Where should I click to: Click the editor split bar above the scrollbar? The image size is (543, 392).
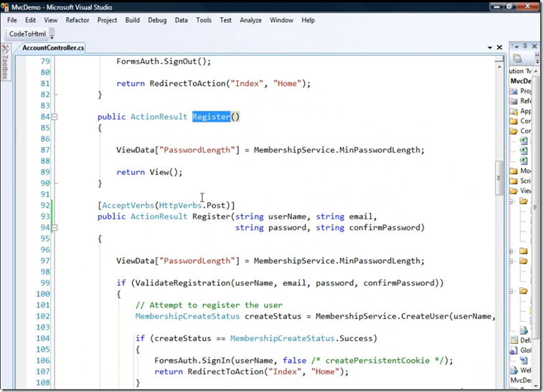[499, 59]
